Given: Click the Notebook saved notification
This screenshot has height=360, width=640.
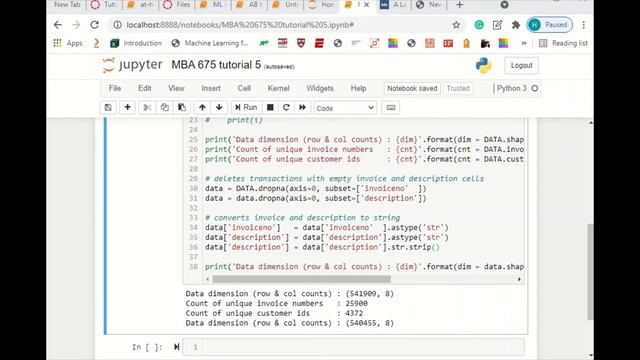Looking at the screenshot, I should 412,88.
